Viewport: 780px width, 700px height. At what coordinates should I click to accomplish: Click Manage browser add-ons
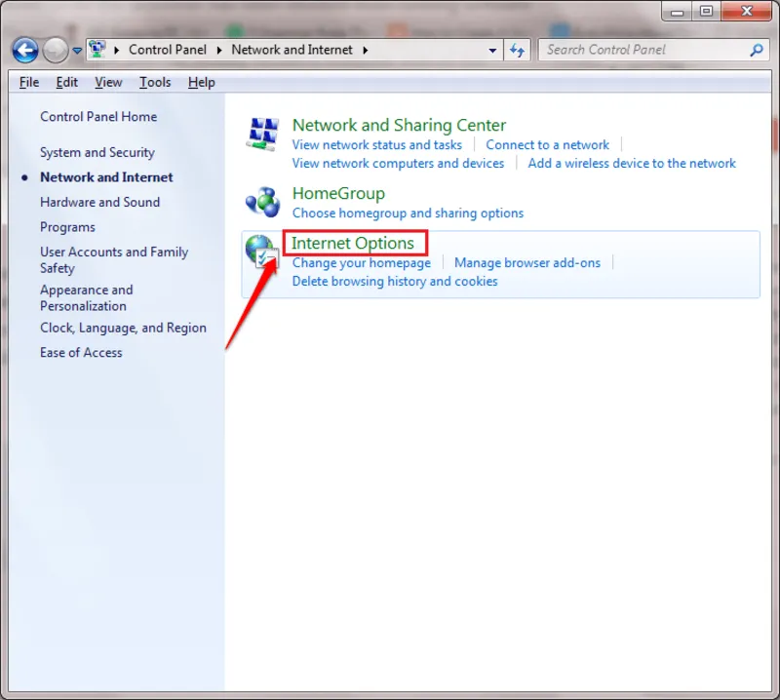(527, 262)
